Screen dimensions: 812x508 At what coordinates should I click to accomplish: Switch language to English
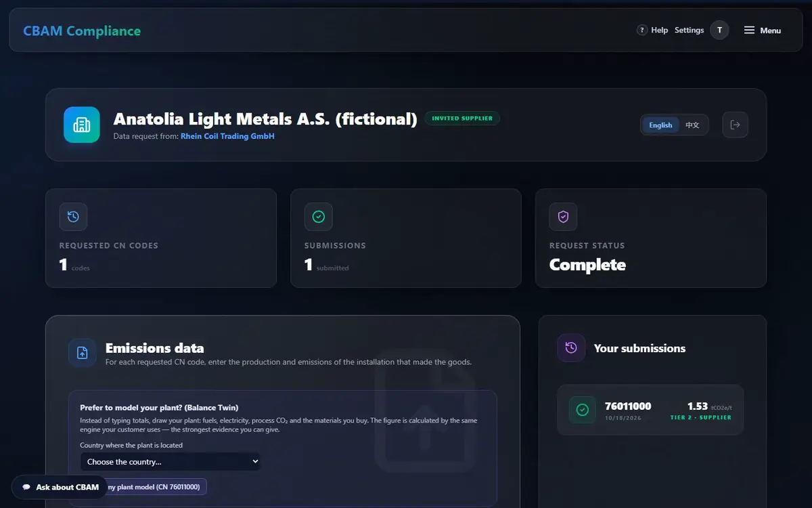[660, 125]
